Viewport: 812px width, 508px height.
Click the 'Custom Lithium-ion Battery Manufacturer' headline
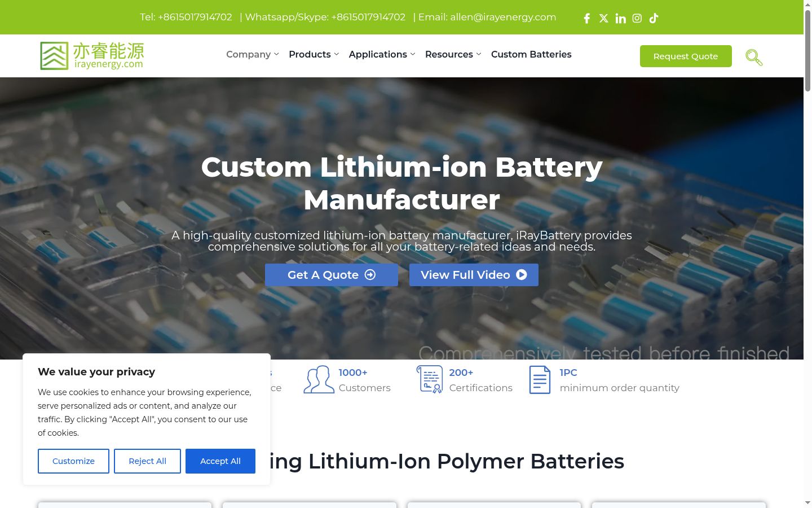point(401,183)
